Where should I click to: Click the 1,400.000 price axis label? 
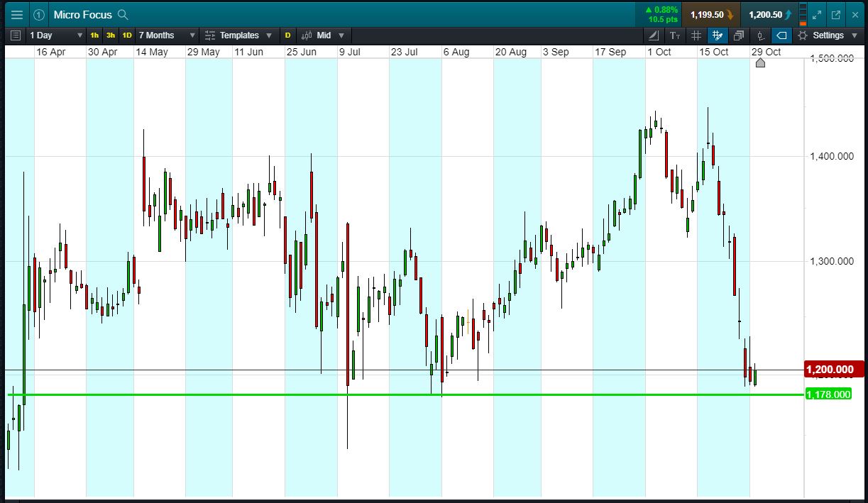point(832,155)
